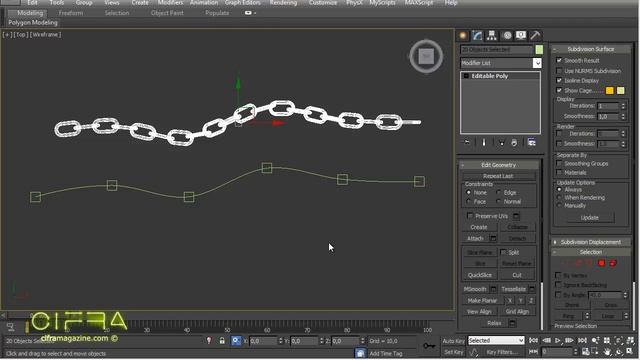Toggle absolute transform type-in mode icon

point(236,340)
